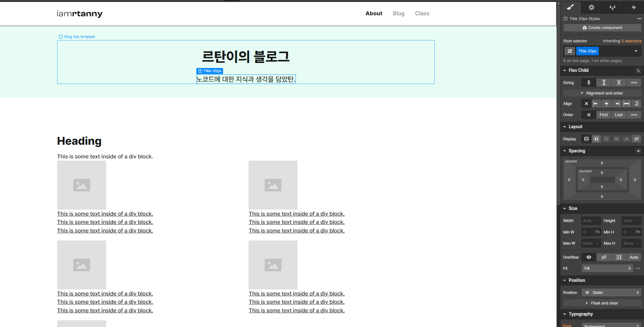Select the Heading text on canvas
This screenshot has width=644, height=327.
point(79,141)
